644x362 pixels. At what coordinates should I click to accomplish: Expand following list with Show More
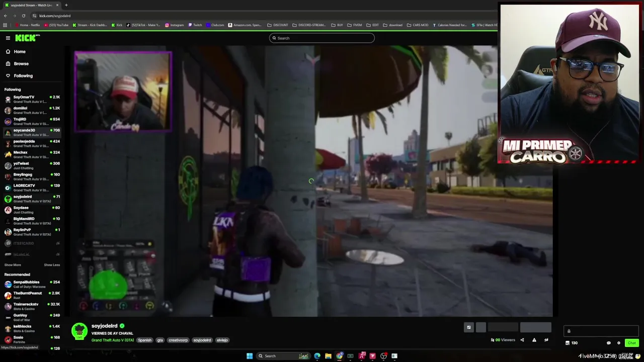tap(13, 265)
